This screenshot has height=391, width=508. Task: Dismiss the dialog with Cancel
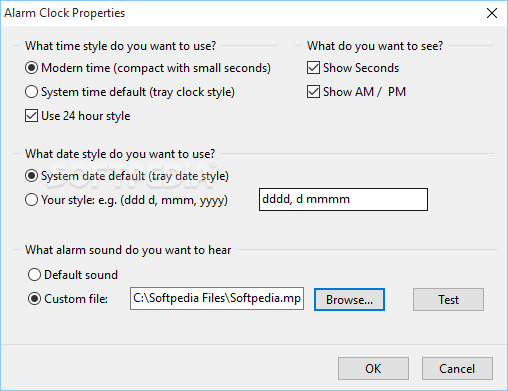click(x=457, y=369)
